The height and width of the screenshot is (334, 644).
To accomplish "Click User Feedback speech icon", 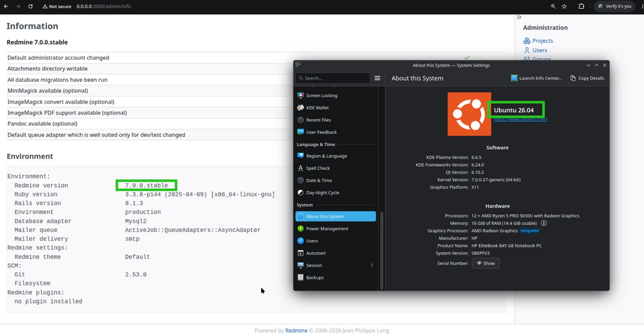I will pyautogui.click(x=301, y=132).
